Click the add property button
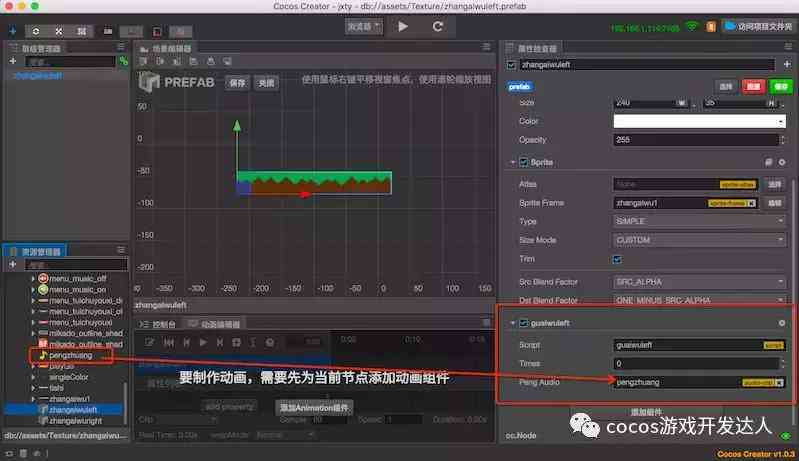 tap(229, 406)
